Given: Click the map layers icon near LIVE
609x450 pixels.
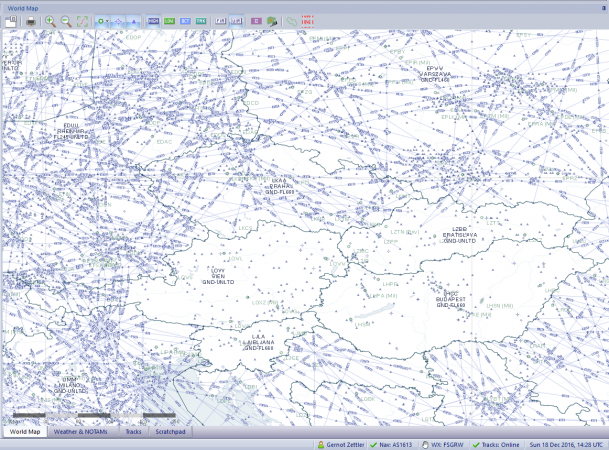Looking at the screenshot, I should (271, 20).
